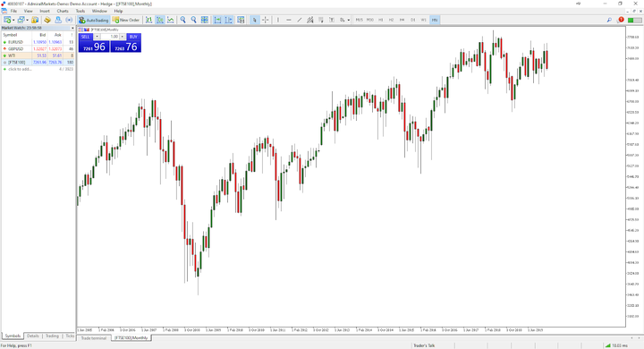Select the Fibonacci retracement tool
This screenshot has width=644, height=349.
321,20
